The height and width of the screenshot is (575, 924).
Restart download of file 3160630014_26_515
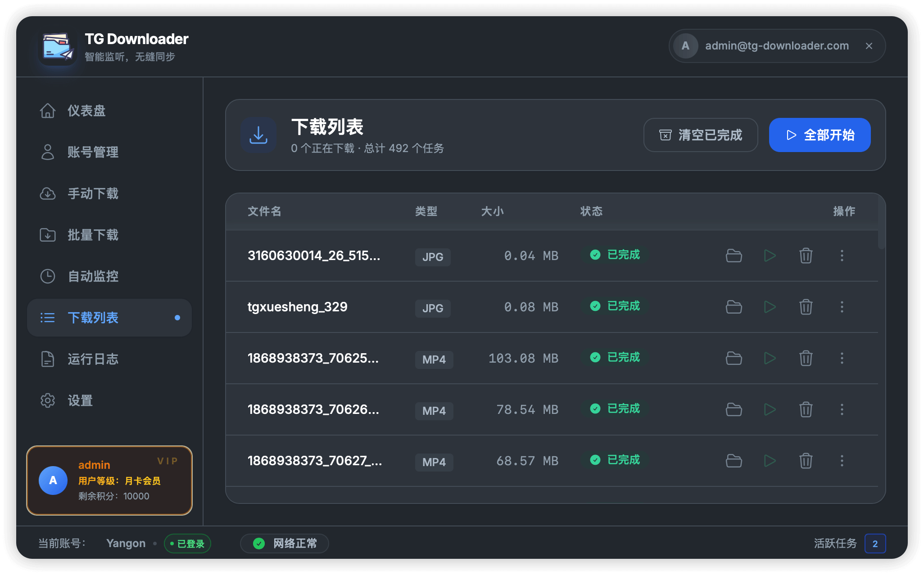(x=770, y=256)
